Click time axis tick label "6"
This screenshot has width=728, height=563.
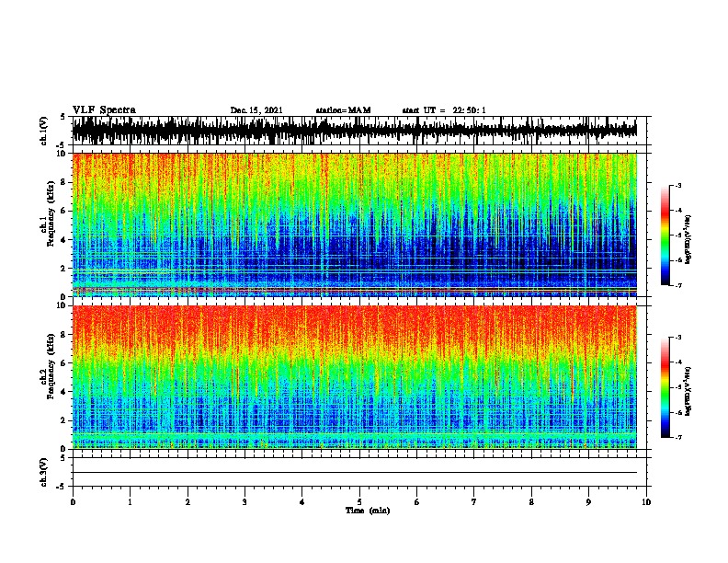(x=417, y=502)
